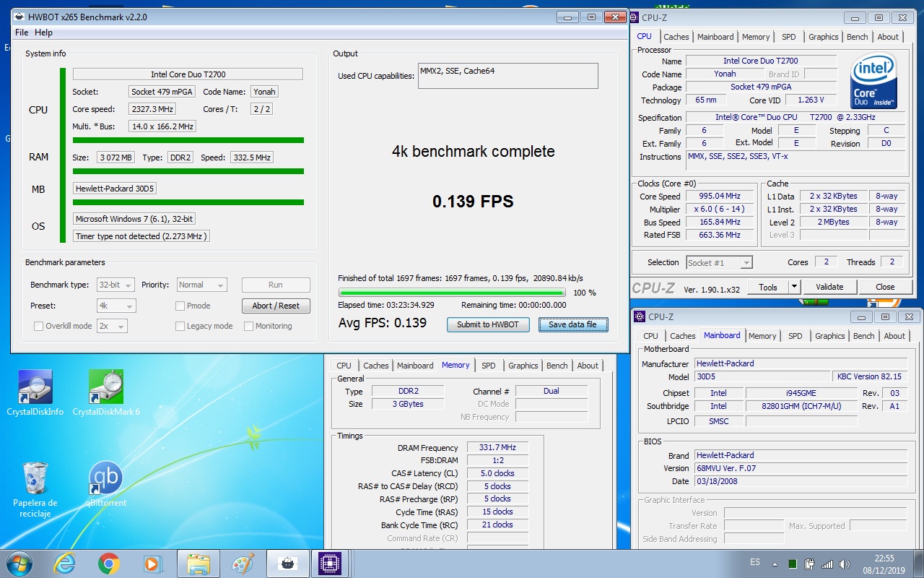924x578 pixels.
Task: Open the network signal tray icon
Action: point(827,564)
